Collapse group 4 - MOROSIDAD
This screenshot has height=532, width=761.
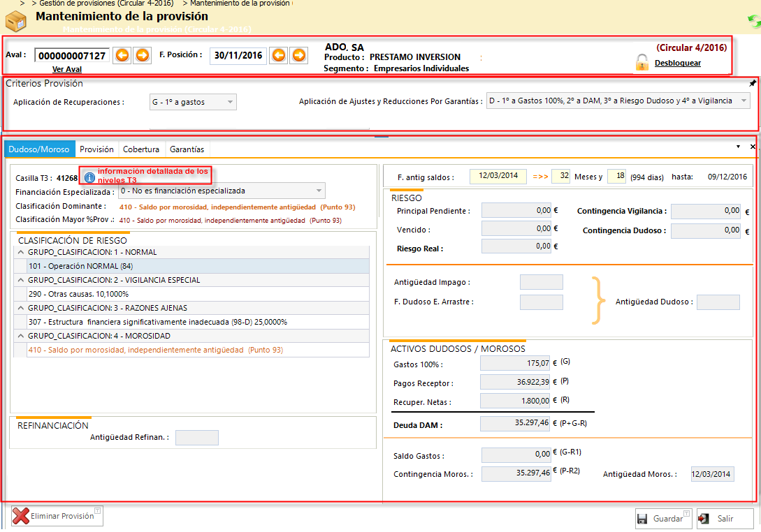click(x=21, y=336)
